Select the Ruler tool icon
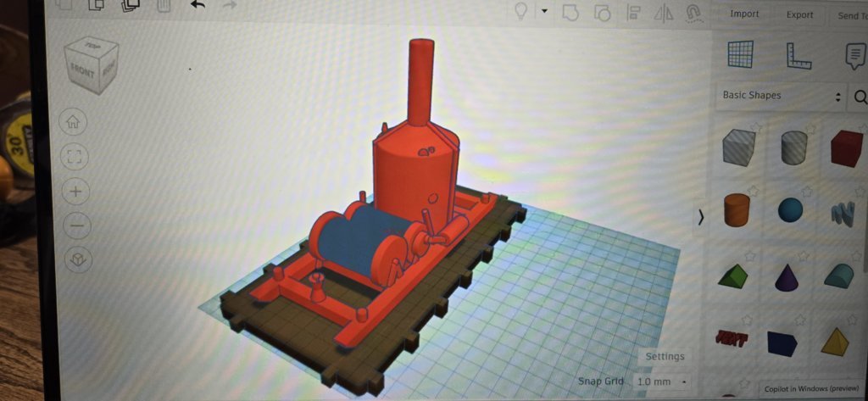 [x=798, y=56]
